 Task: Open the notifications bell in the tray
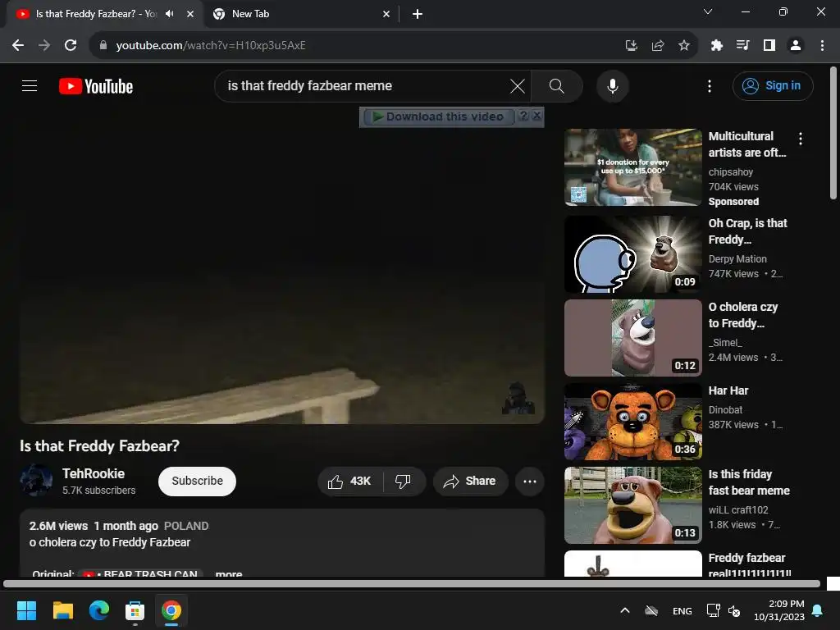click(818, 610)
